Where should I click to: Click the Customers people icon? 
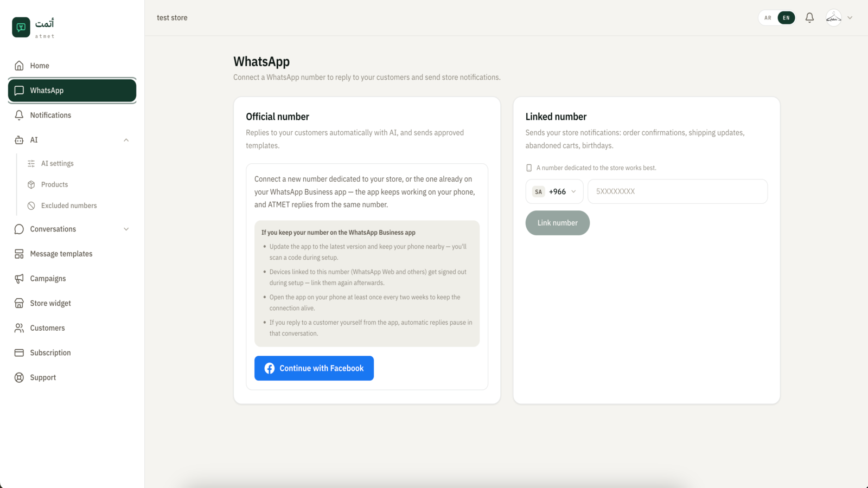pos(19,328)
